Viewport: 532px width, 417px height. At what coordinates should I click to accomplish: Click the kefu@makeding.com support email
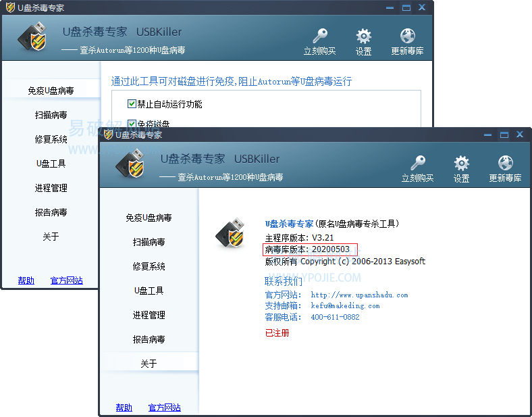[x=345, y=305]
